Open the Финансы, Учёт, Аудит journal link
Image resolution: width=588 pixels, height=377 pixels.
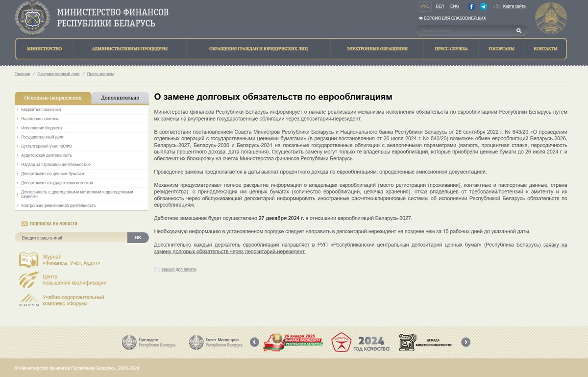point(71,260)
